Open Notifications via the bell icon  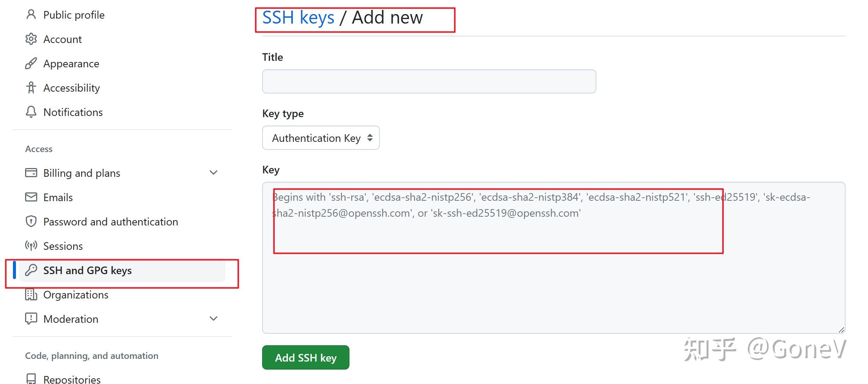point(31,112)
